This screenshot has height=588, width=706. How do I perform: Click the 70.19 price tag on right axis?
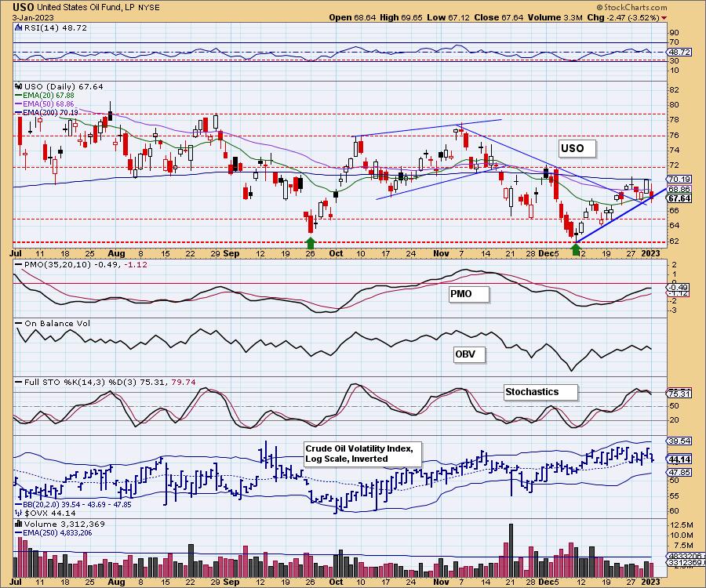[679, 179]
